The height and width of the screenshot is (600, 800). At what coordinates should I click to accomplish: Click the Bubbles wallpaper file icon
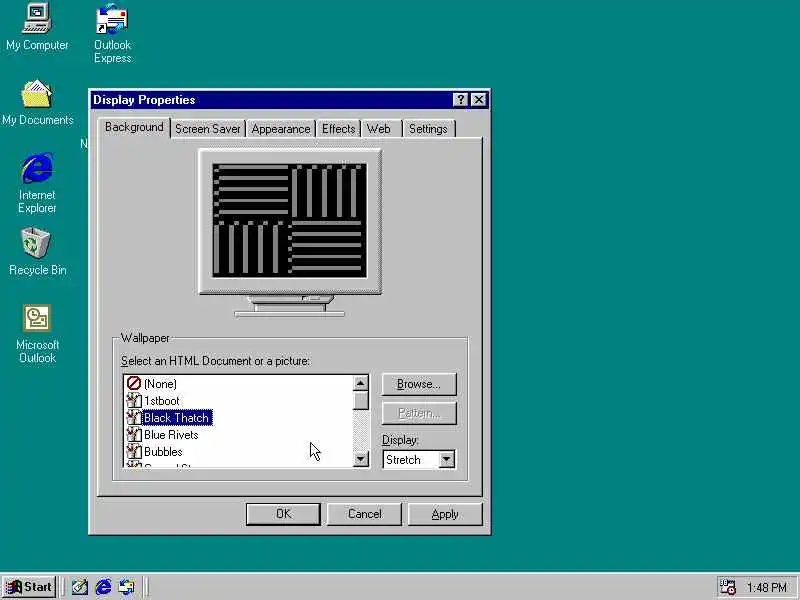134,452
